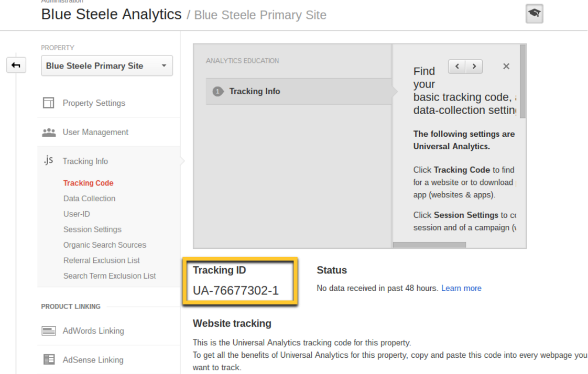Open Data Collection settings
The height and width of the screenshot is (374, 588).
pyautogui.click(x=89, y=199)
